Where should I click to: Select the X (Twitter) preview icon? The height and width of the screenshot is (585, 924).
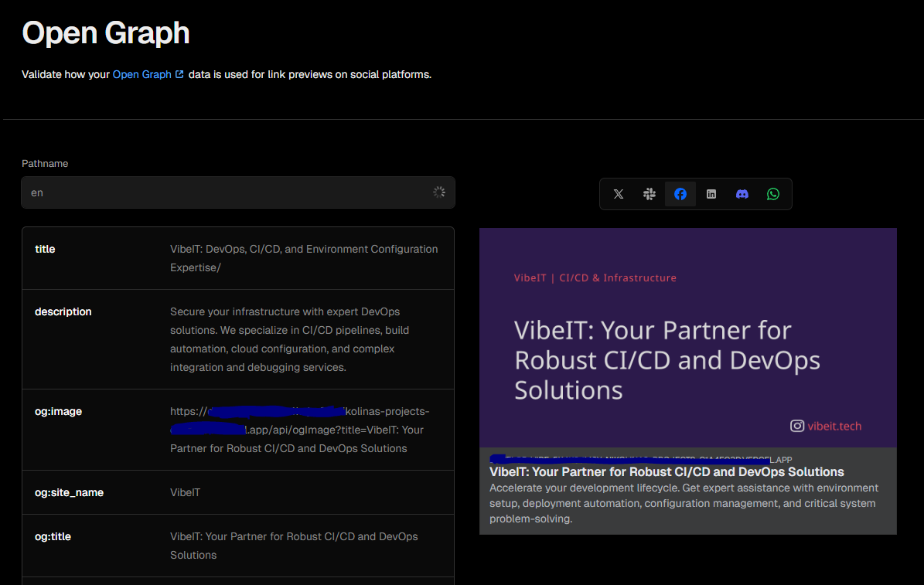[x=618, y=194]
